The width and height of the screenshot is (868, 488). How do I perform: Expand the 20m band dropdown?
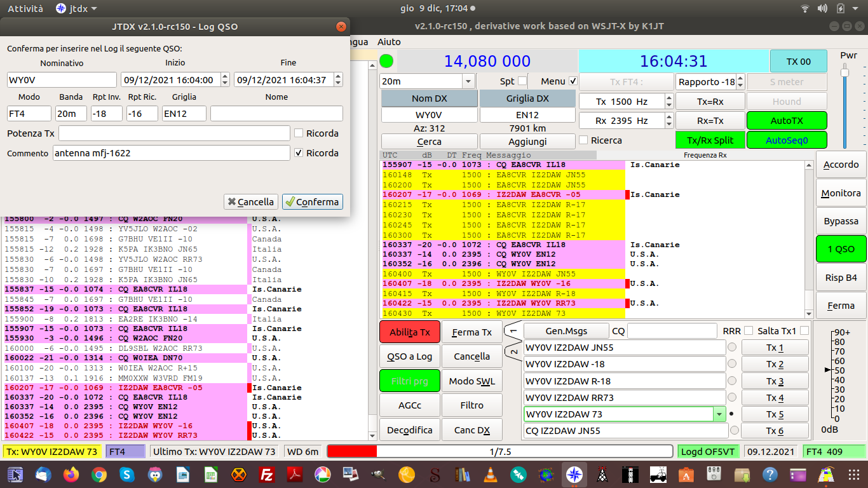point(468,81)
